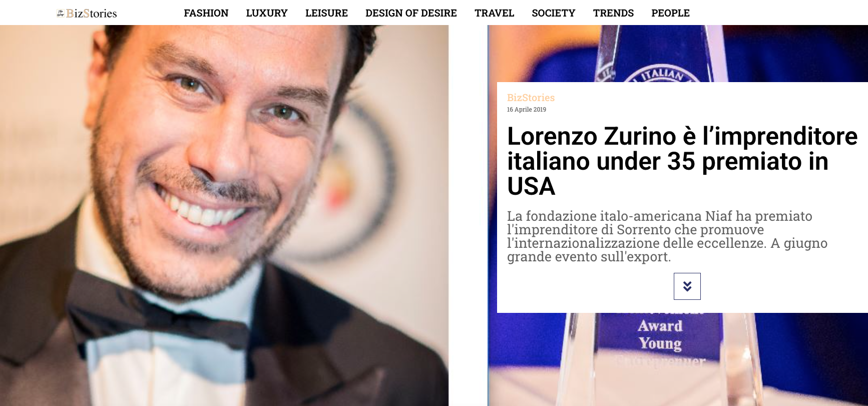This screenshot has height=406, width=868.
Task: Click the double-chevron scroll down button
Action: pyautogui.click(x=687, y=286)
